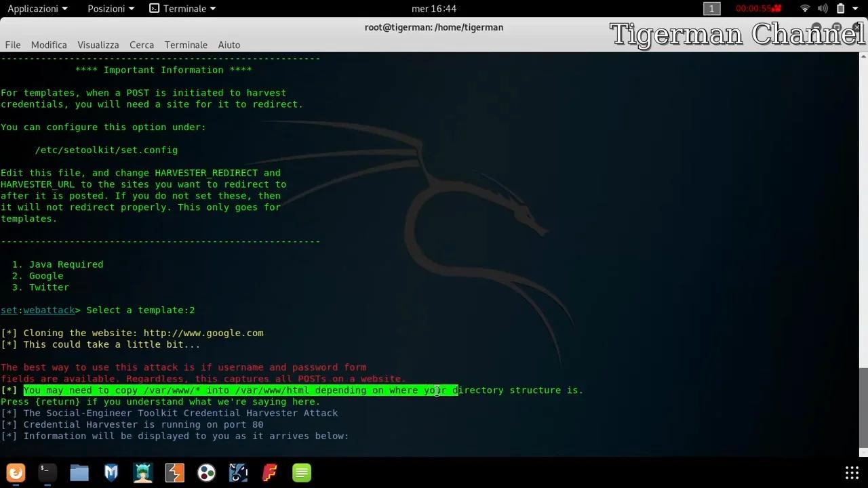This screenshot has width=868, height=488.
Task: Open Metasploit Framework from the dock
Action: 111,472
